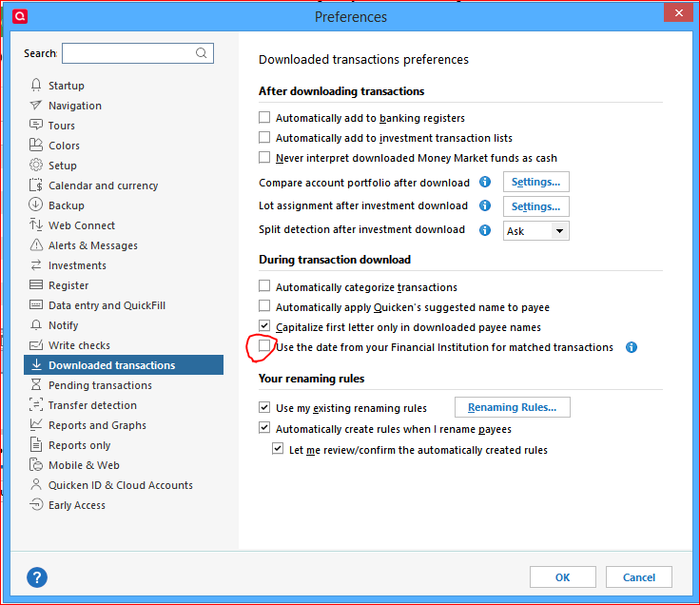This screenshot has width=700, height=605.
Task: Uncheck Capitalize first letter only in payee names
Action: click(264, 325)
